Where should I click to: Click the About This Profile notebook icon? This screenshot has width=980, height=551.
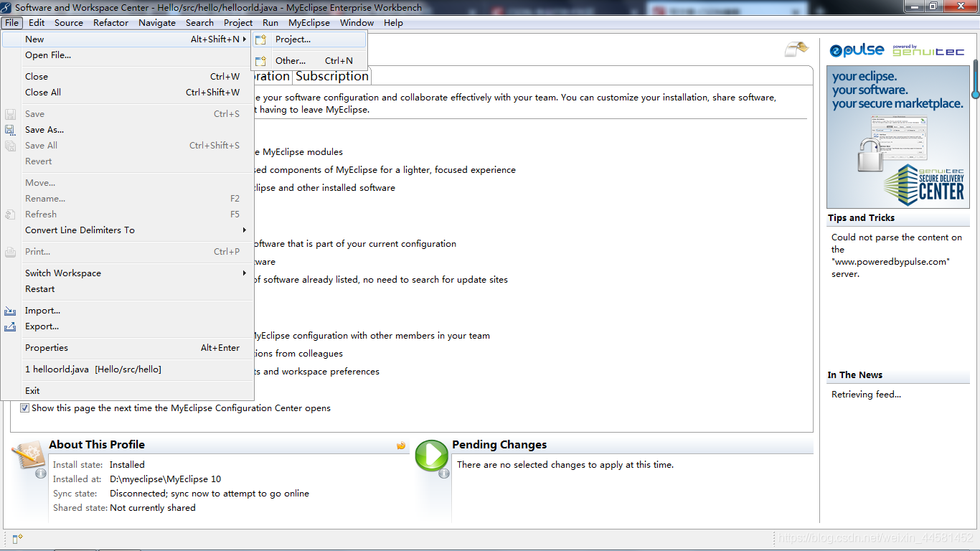pos(29,455)
